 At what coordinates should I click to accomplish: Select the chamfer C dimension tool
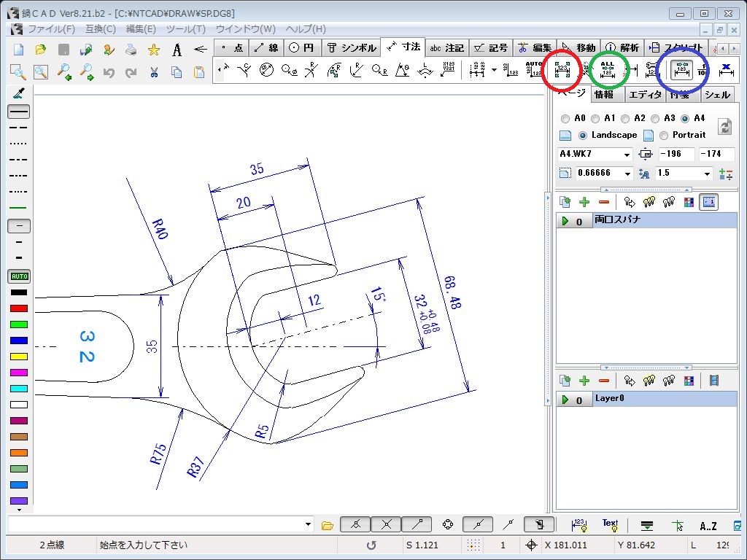[244, 71]
